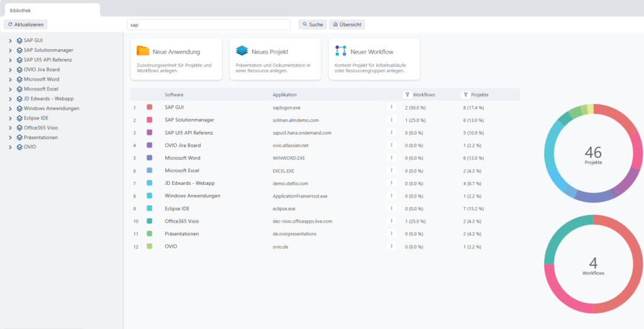
Task: Create a new workflow via Neuer Workflow
Action: (x=374, y=59)
